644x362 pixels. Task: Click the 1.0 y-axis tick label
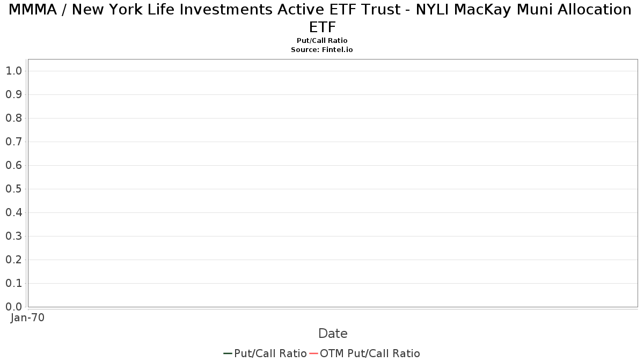click(13, 71)
